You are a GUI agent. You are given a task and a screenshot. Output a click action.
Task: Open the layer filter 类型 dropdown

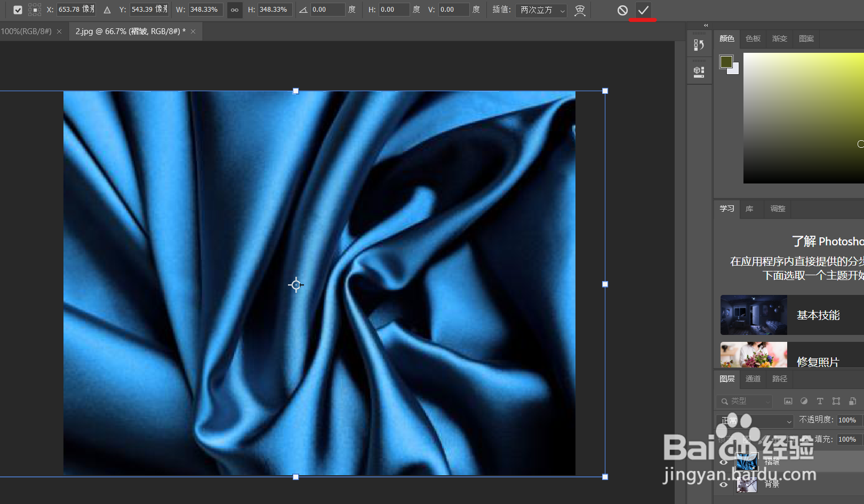pyautogui.click(x=745, y=401)
